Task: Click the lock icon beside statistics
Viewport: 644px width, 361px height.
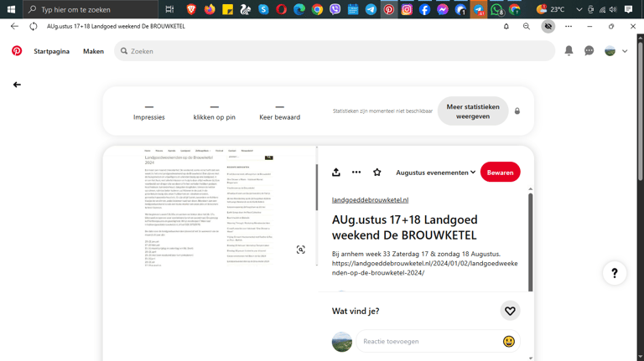Action: click(x=517, y=111)
